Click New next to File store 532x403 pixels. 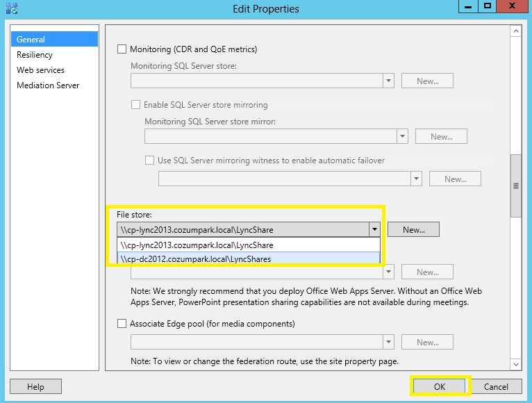(x=414, y=229)
